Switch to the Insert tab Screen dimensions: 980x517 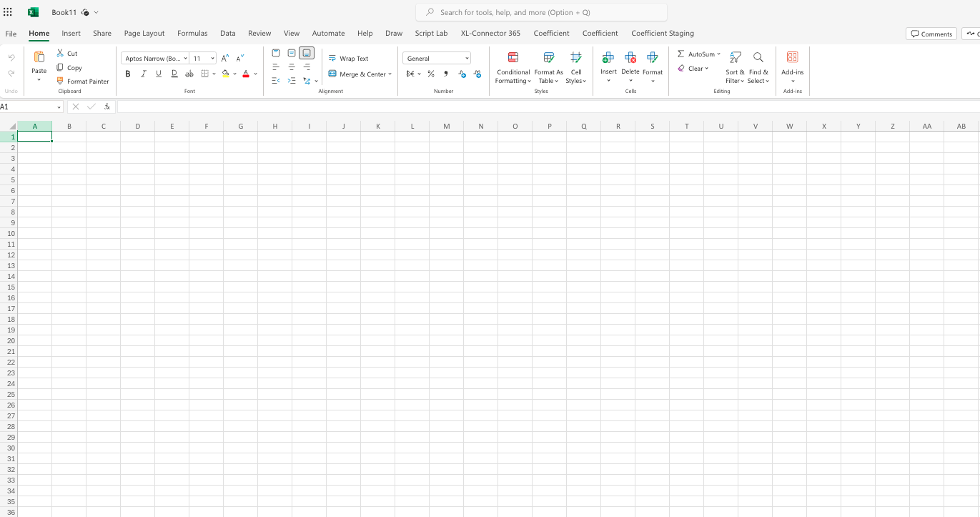(71, 33)
